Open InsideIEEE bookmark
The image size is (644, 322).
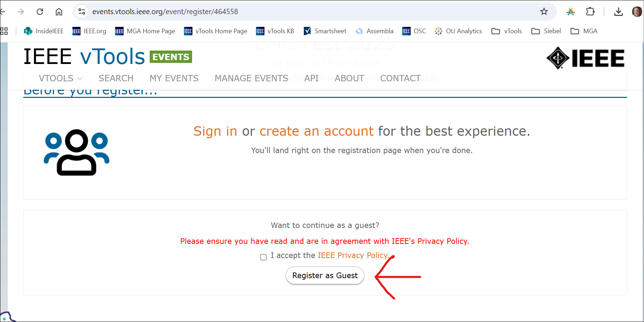[x=44, y=31]
